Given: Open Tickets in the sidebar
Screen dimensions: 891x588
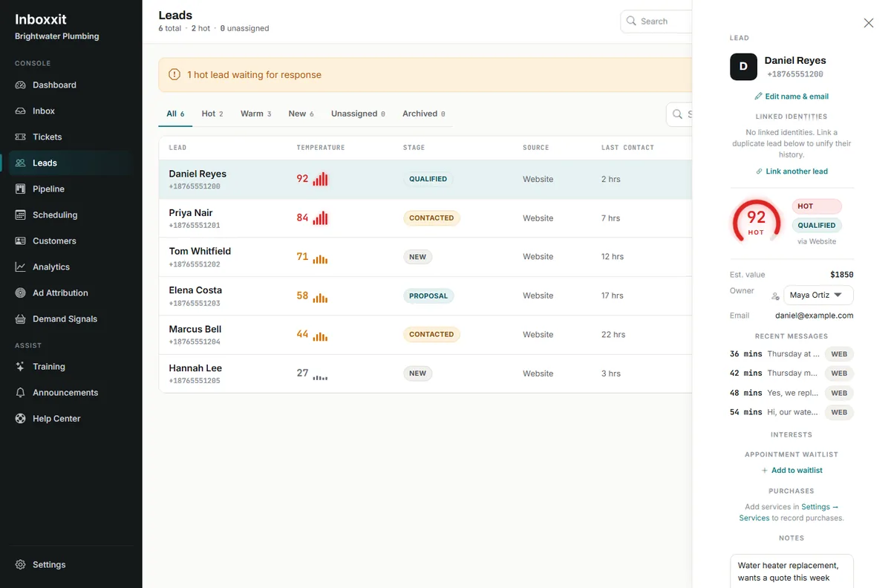Looking at the screenshot, I should (x=71, y=137).
